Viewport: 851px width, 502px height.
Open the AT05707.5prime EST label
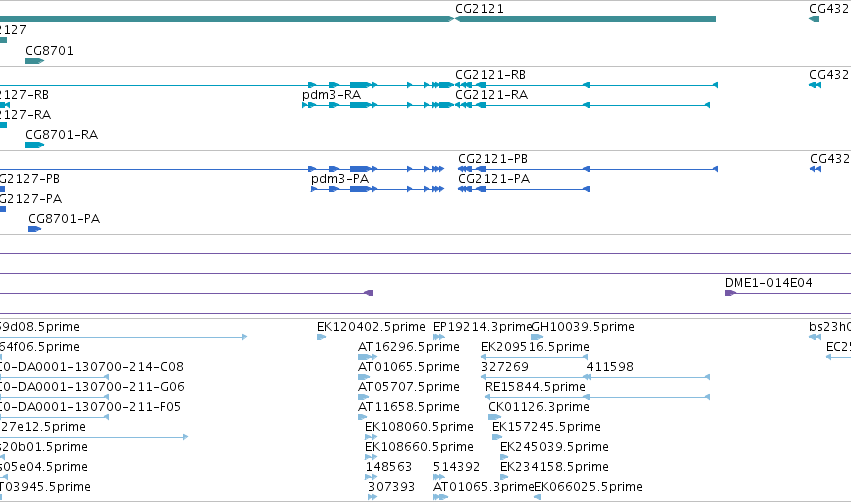(409, 387)
